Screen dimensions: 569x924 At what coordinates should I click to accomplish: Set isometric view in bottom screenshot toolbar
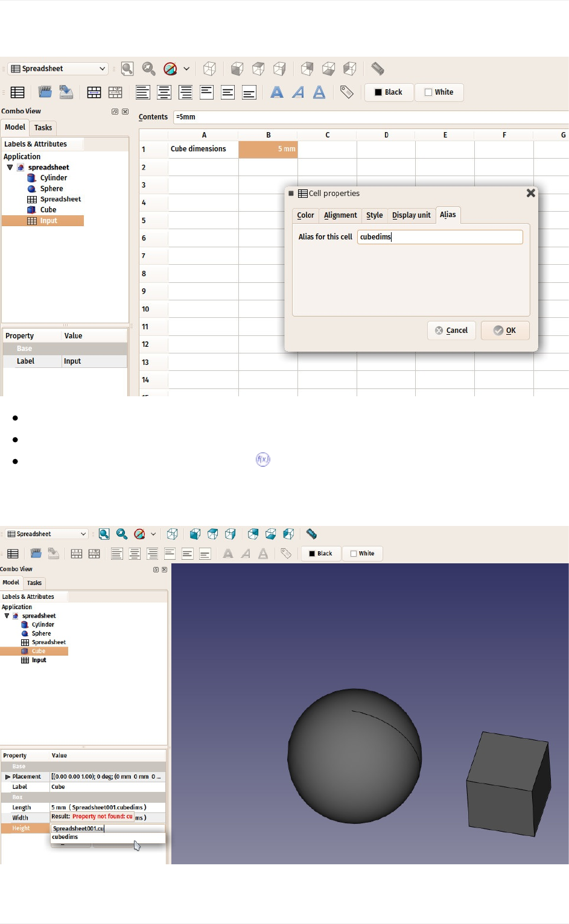point(173,534)
